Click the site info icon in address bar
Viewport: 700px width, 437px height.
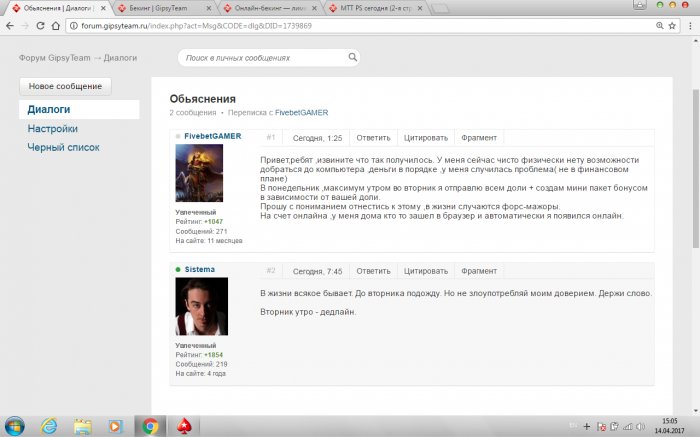(x=74, y=26)
